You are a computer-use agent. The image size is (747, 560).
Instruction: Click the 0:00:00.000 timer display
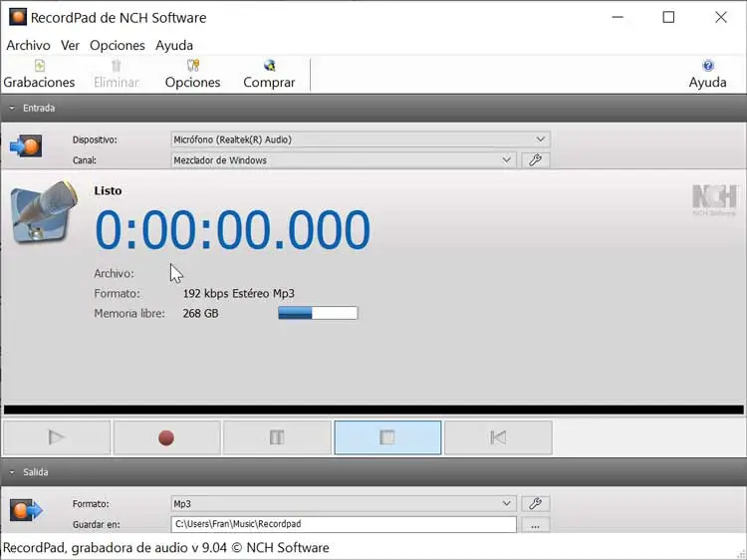232,230
